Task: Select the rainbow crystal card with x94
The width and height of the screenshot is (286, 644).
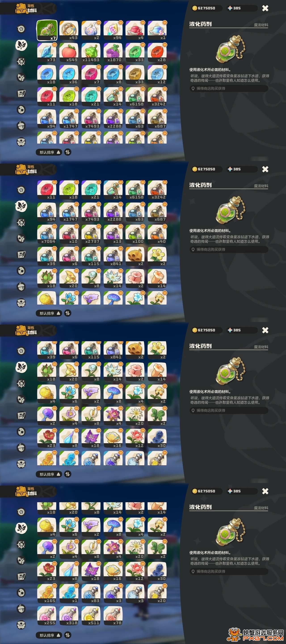Action: 113,30
